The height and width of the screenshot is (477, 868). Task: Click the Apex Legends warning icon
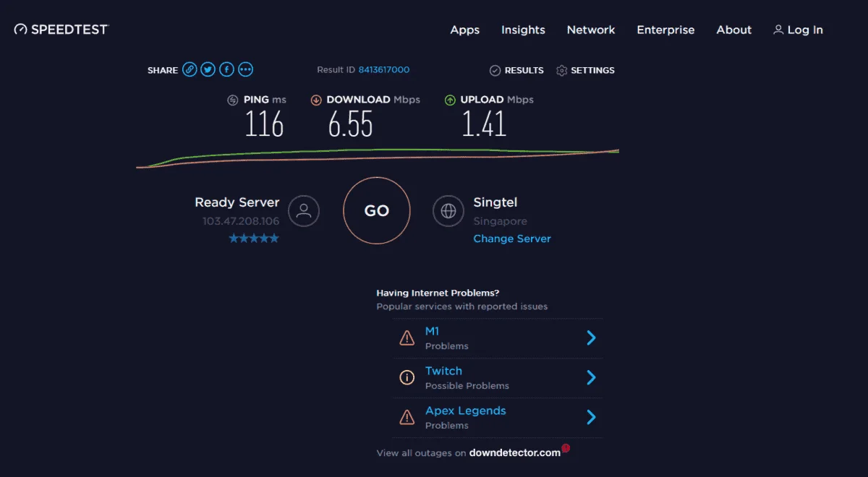click(407, 417)
